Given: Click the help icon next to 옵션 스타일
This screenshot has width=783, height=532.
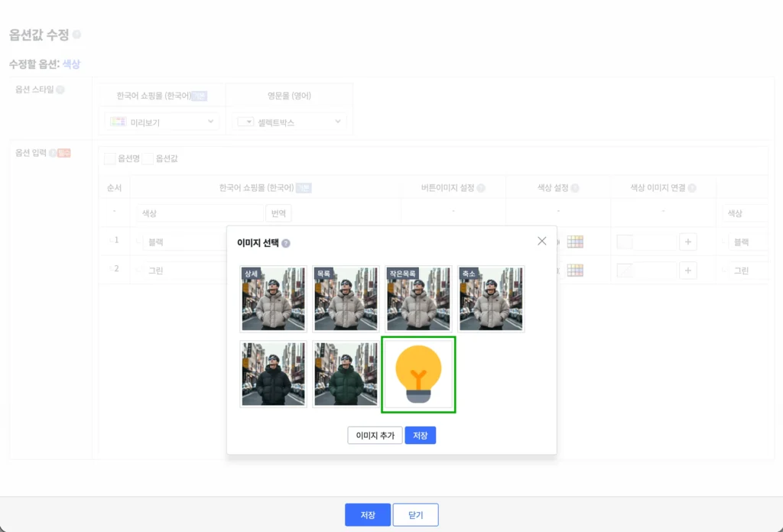Looking at the screenshot, I should coord(60,89).
